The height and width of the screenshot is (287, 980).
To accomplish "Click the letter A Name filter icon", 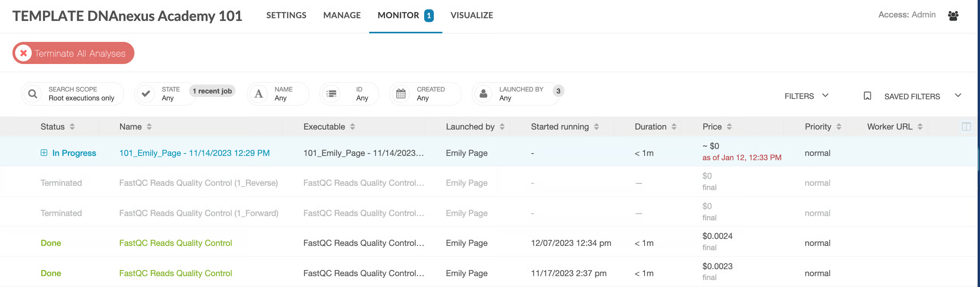I will 259,94.
